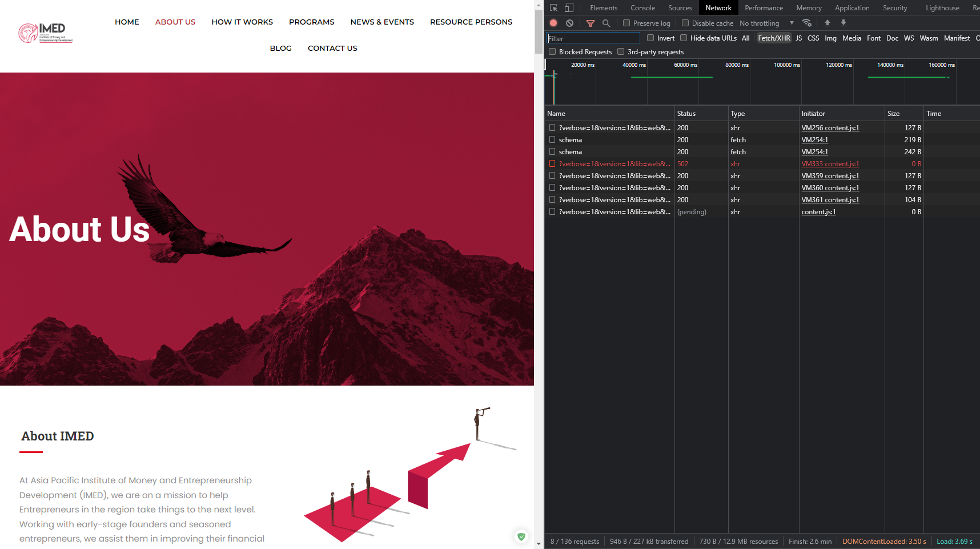The height and width of the screenshot is (549, 980).
Task: Switch to the Lighthouse tab
Action: (942, 8)
